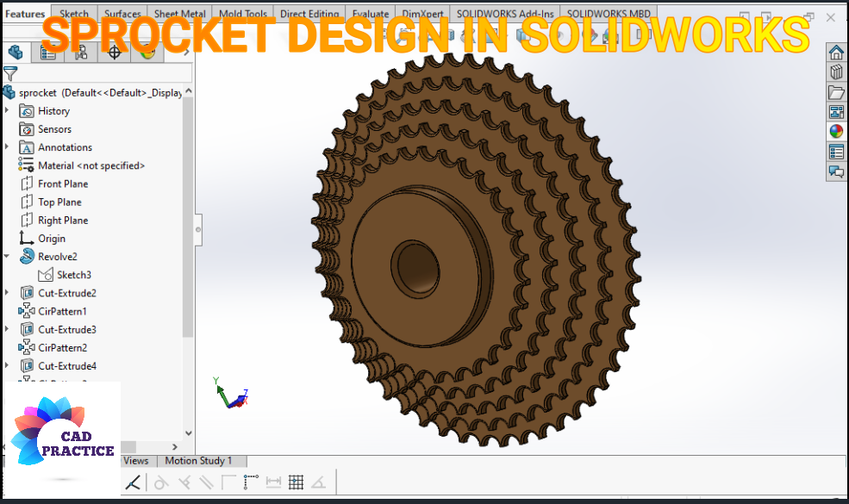Screen dimensions: 849x504
Task: Collapse the FeatureManager panel with side handle
Action: tap(198, 229)
